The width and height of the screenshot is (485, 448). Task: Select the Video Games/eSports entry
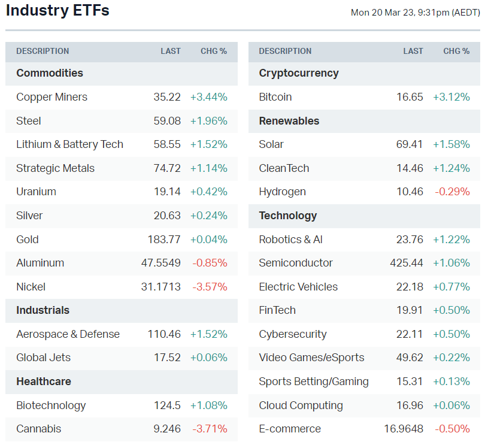311,358
